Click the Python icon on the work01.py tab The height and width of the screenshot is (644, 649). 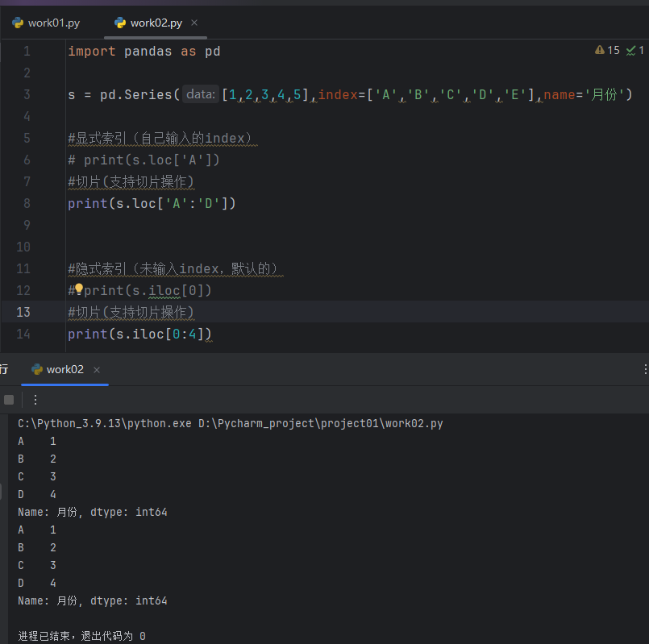click(17, 23)
